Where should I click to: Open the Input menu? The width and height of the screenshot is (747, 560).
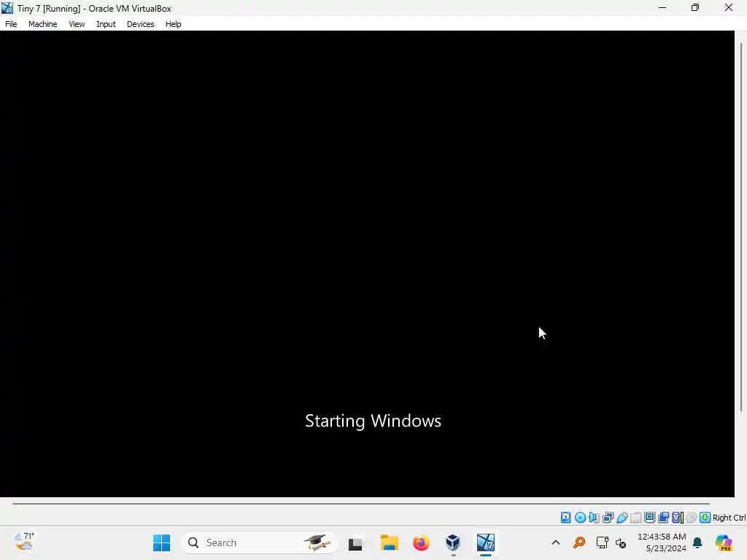106,24
